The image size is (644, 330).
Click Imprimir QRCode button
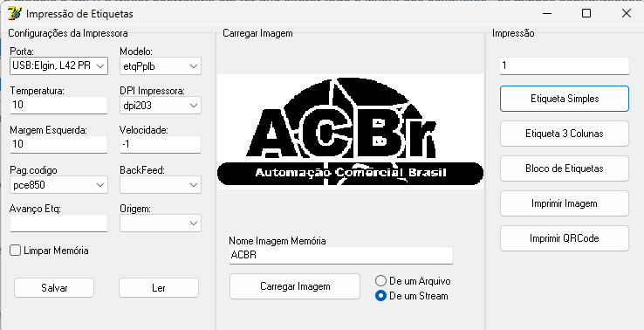tap(565, 238)
